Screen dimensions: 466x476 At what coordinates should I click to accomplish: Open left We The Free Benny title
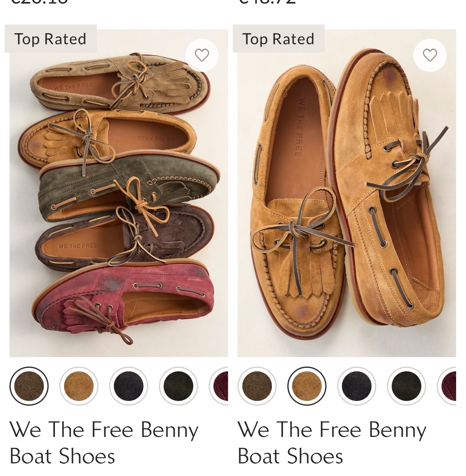104,442
